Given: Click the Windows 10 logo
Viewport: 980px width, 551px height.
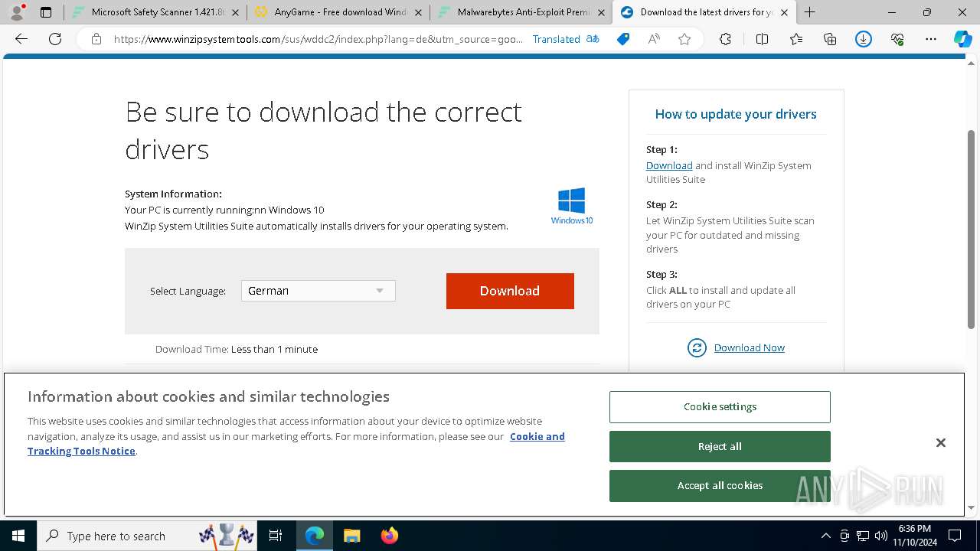Looking at the screenshot, I should [572, 206].
